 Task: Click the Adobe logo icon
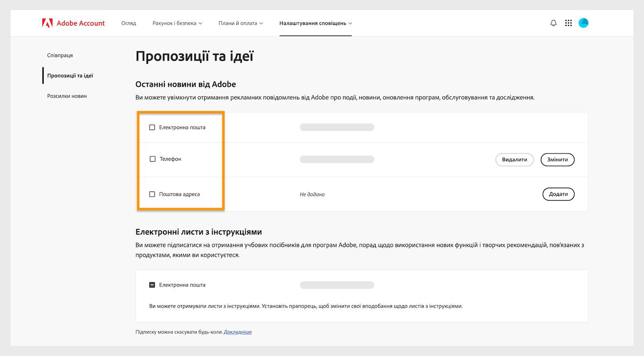tap(47, 23)
